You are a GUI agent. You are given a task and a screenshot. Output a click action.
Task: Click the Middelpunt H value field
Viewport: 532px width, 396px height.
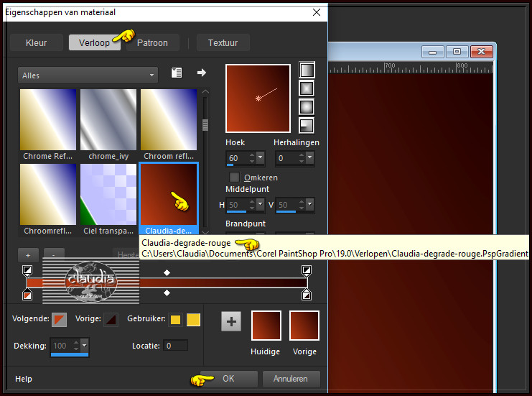pyautogui.click(x=238, y=204)
